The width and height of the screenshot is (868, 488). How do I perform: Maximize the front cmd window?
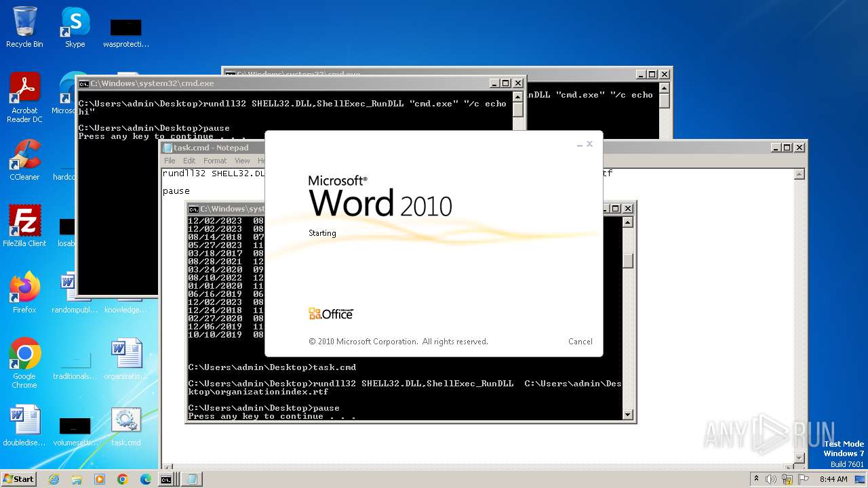point(616,208)
